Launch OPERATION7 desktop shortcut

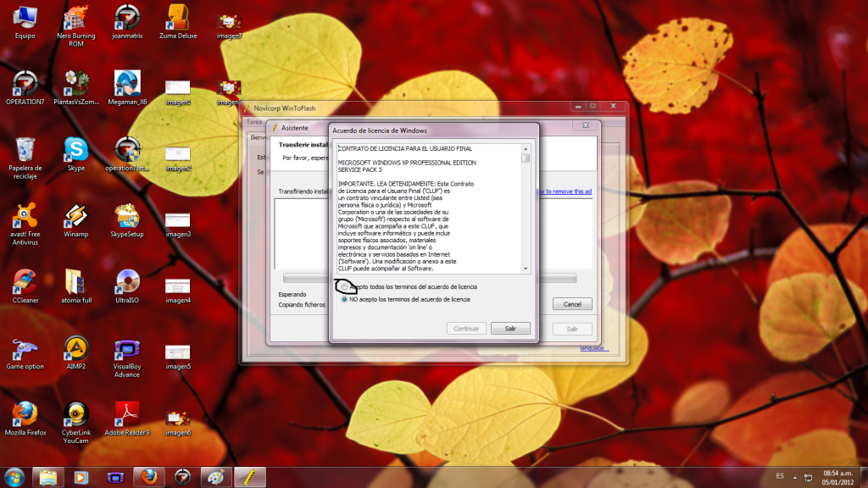click(x=25, y=88)
